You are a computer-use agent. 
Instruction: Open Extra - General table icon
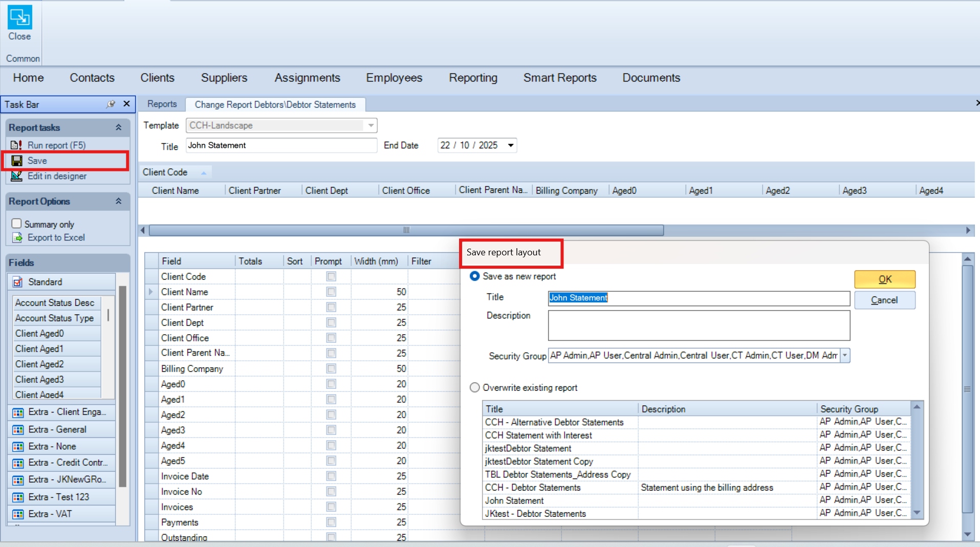pyautogui.click(x=18, y=430)
